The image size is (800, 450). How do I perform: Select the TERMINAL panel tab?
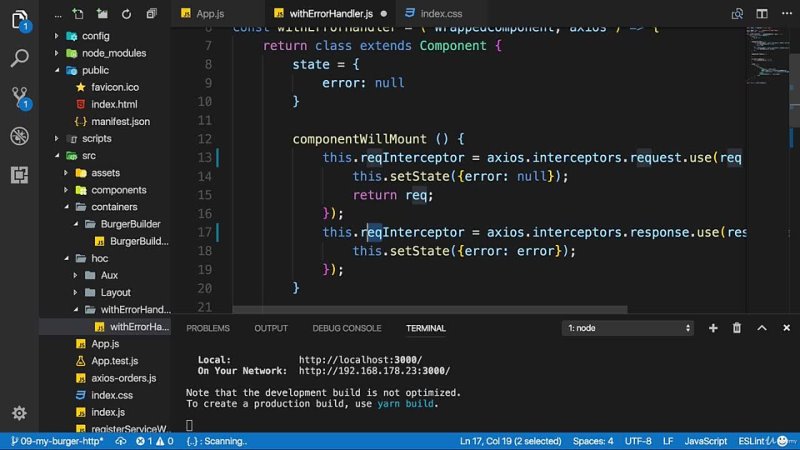pyautogui.click(x=426, y=328)
